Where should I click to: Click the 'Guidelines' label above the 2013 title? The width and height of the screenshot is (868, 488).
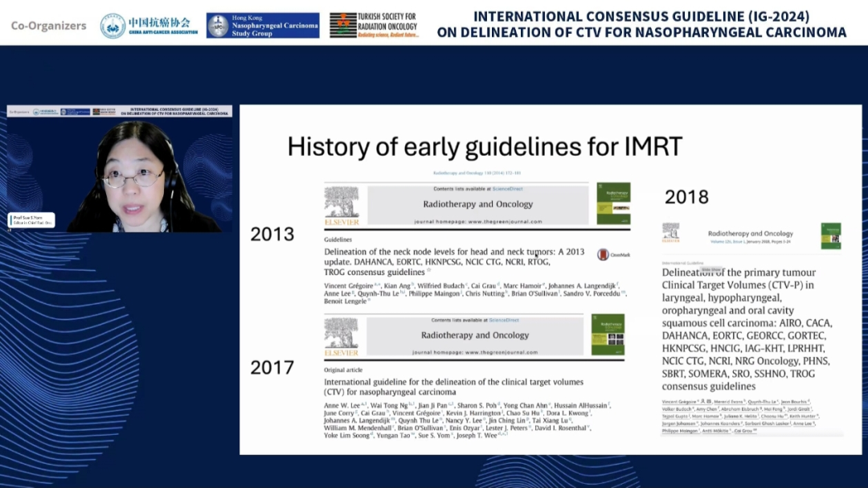[338, 240]
